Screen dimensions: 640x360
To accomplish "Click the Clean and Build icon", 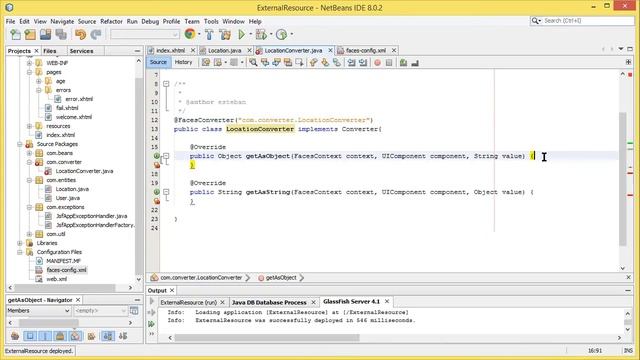I will [x=225, y=35].
